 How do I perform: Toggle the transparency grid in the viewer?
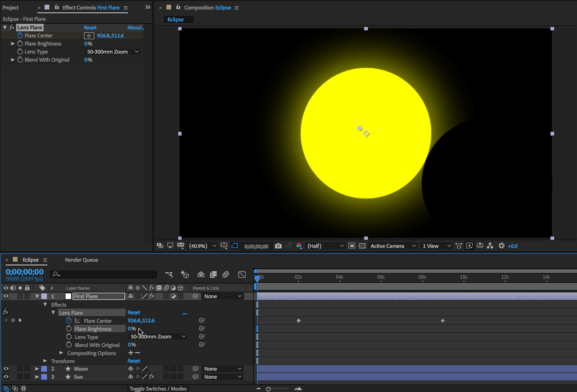coord(362,246)
